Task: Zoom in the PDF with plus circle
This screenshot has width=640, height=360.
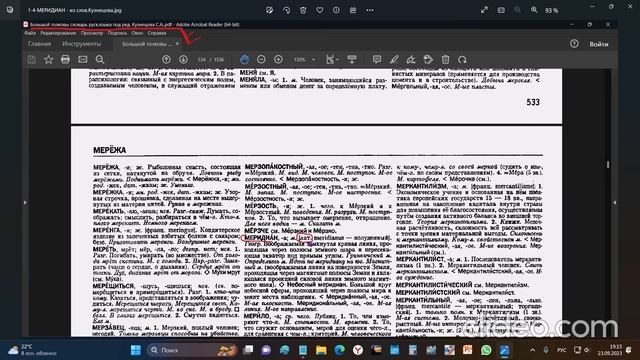Action: pyautogui.click(x=278, y=60)
